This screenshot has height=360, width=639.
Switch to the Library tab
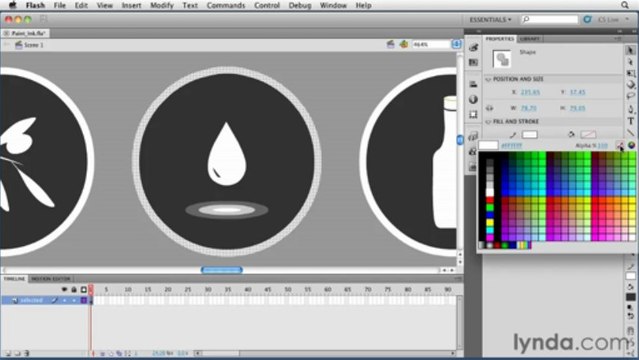click(x=530, y=39)
